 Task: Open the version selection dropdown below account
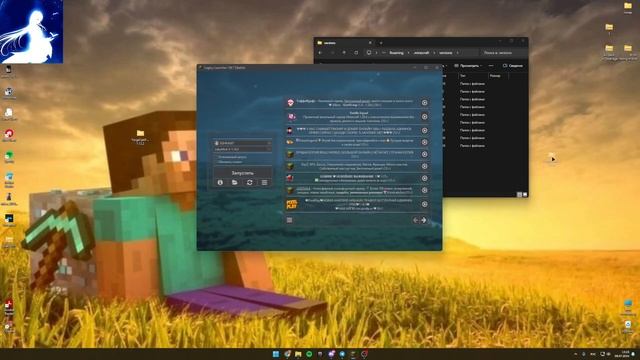pos(242,149)
